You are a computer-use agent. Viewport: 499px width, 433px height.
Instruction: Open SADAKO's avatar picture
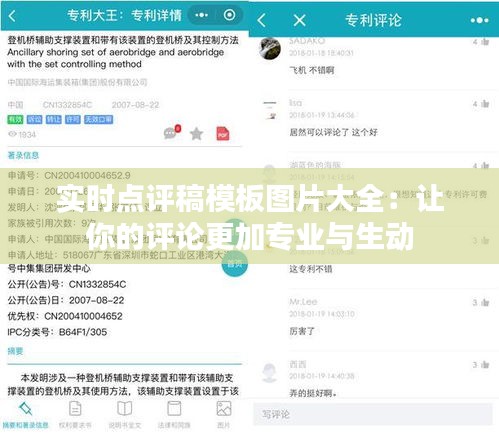[x=270, y=49]
